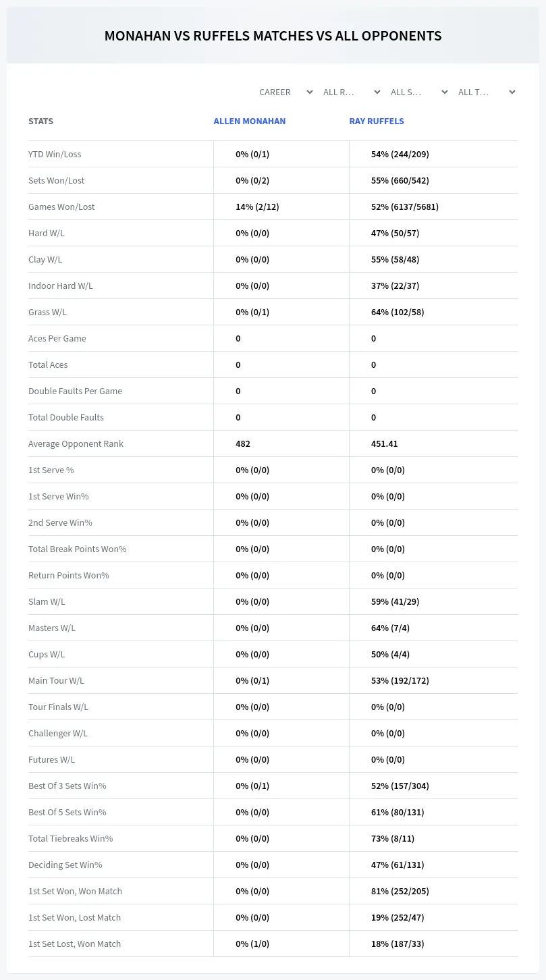Select Ruffels' Total Tiebreaks Win% 73% (8/11)

393,838
